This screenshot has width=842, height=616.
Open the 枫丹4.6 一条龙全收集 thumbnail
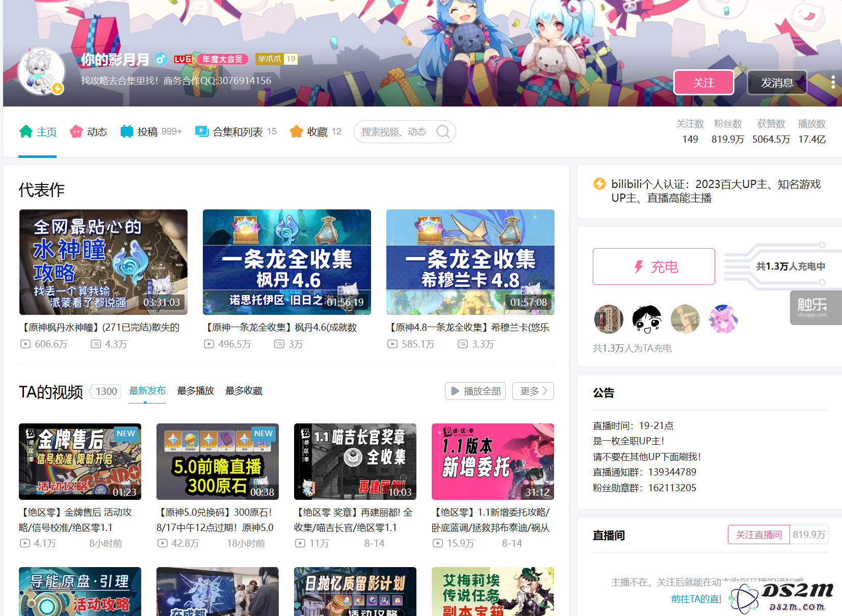coord(287,262)
